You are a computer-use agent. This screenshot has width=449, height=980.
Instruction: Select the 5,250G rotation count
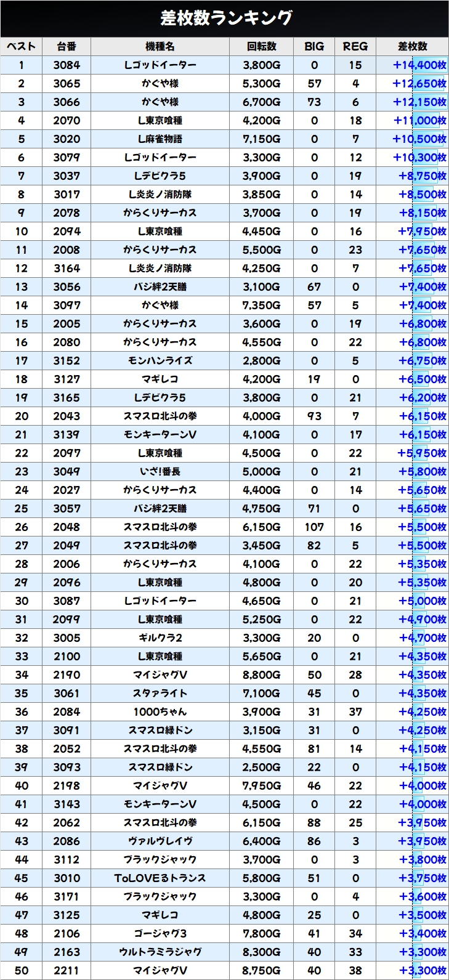(261, 619)
